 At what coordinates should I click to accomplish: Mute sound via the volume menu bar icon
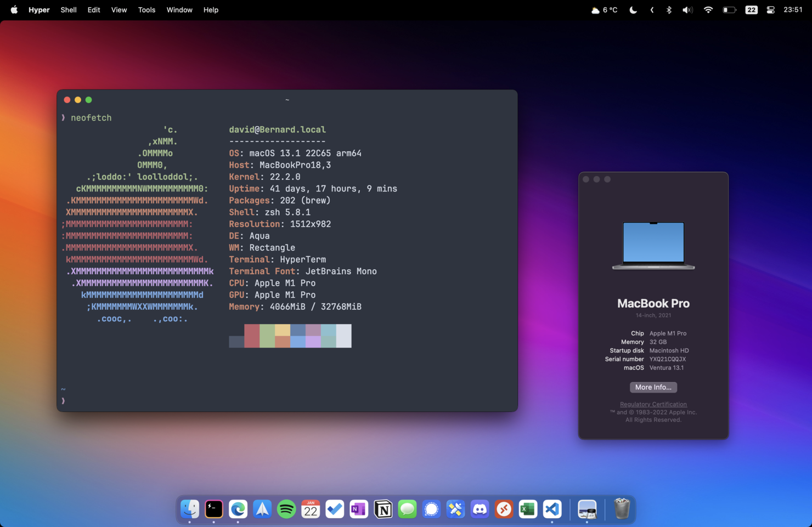pyautogui.click(x=687, y=9)
